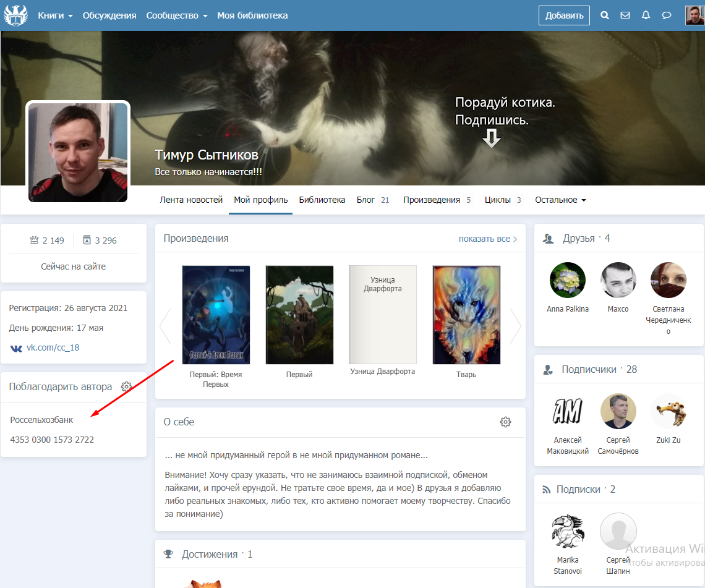Open Моя библиотека in top menu
The image size is (705, 588).
252,15
